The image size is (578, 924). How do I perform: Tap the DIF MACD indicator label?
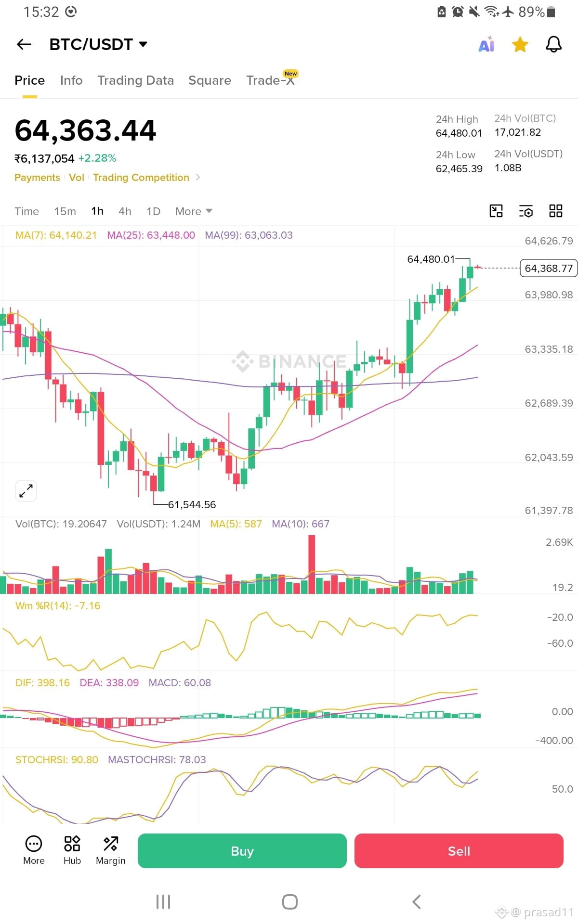click(x=42, y=683)
